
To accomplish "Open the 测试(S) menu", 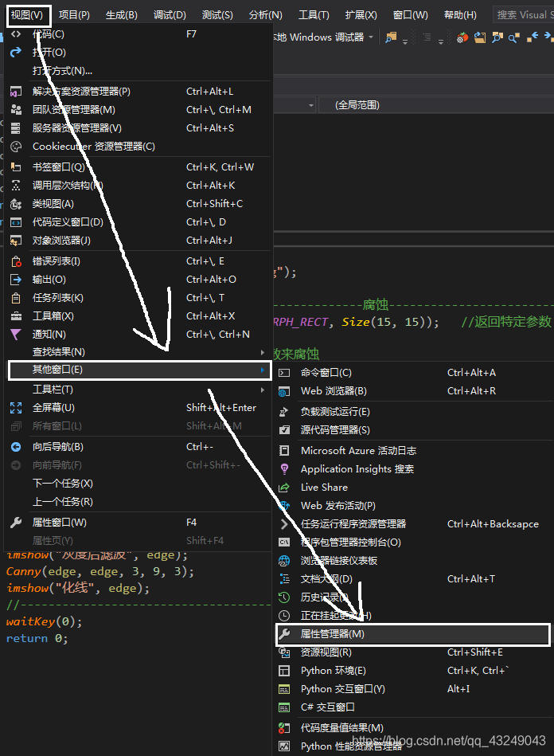I will pos(217,15).
